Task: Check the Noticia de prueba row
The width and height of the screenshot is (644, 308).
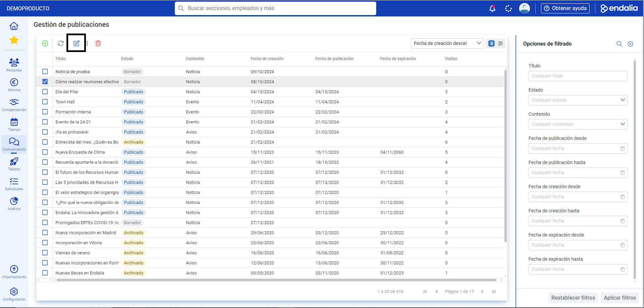Action: tap(45, 71)
